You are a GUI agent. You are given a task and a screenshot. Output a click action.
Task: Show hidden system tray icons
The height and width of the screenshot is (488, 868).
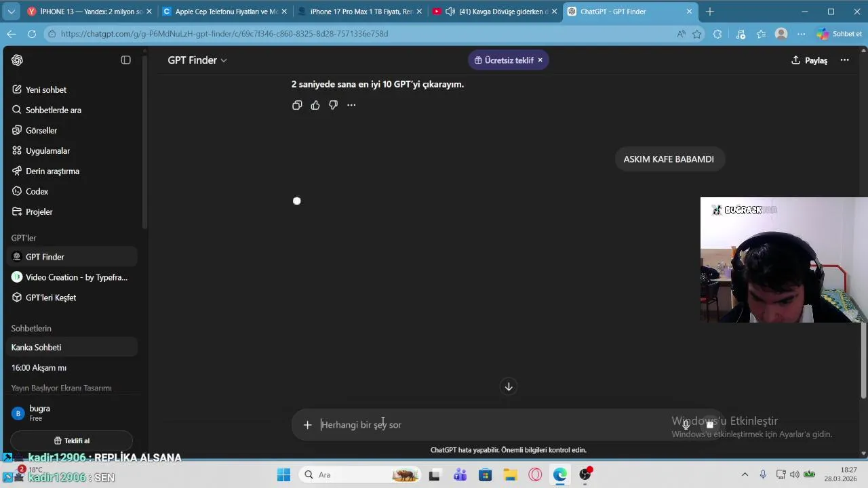(745, 475)
